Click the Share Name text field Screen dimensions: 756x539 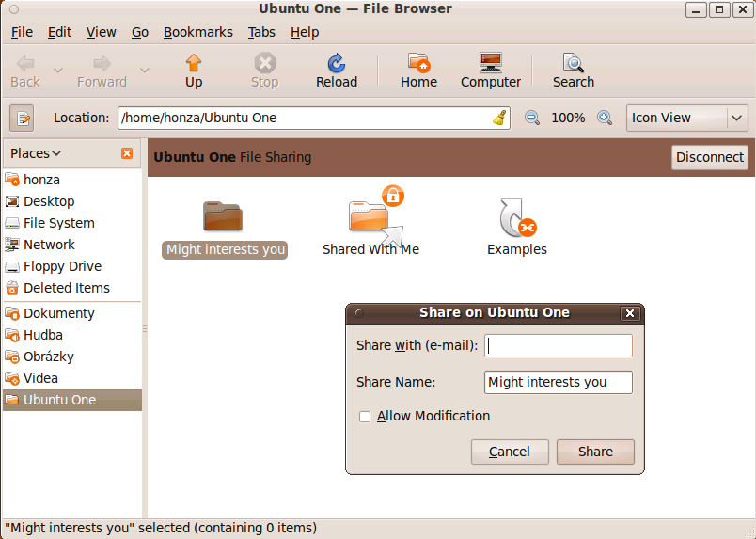(x=559, y=382)
